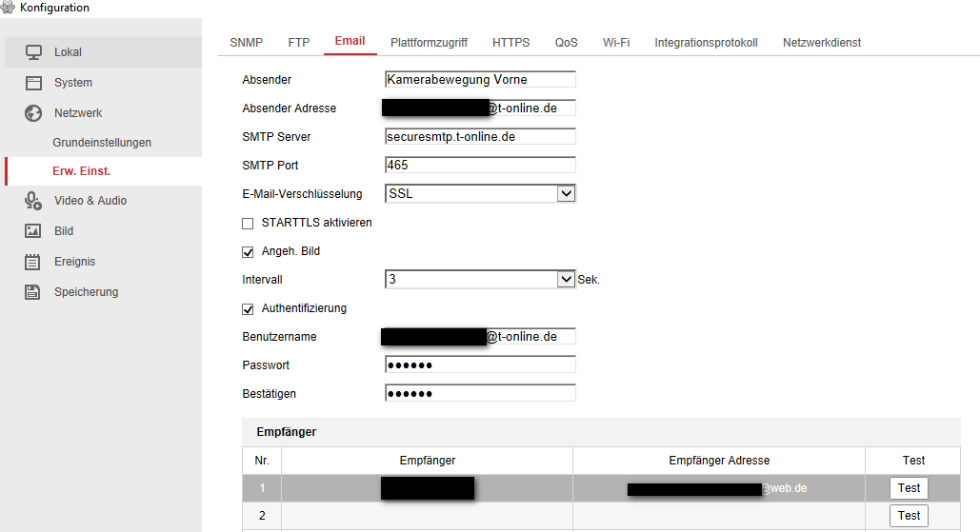The width and height of the screenshot is (980, 532).
Task: Click the SMTP Port input field
Action: coord(480,166)
